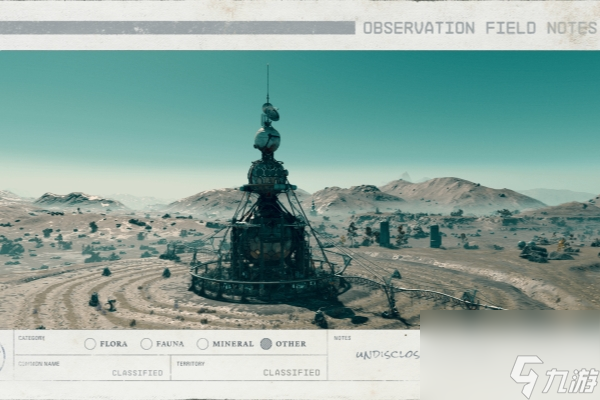This screenshot has height=400, width=600.
Task: Select the Other category radio button
Action: tap(266, 344)
